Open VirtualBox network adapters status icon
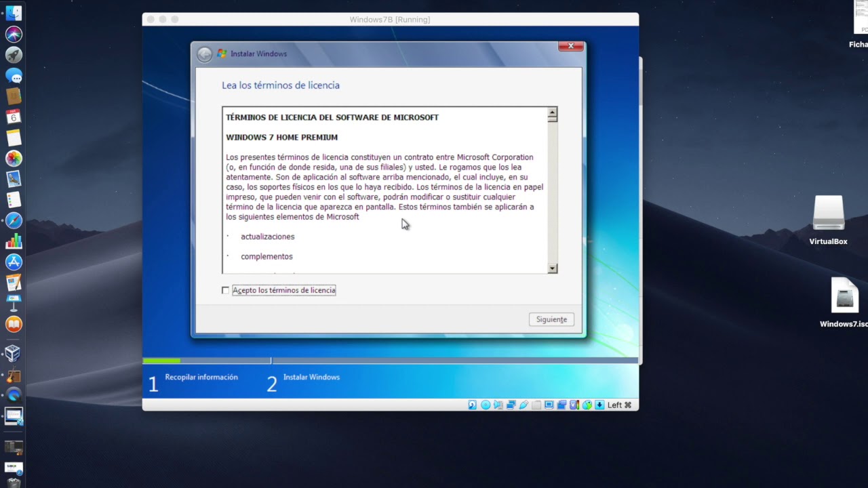The image size is (868, 488). 511,405
